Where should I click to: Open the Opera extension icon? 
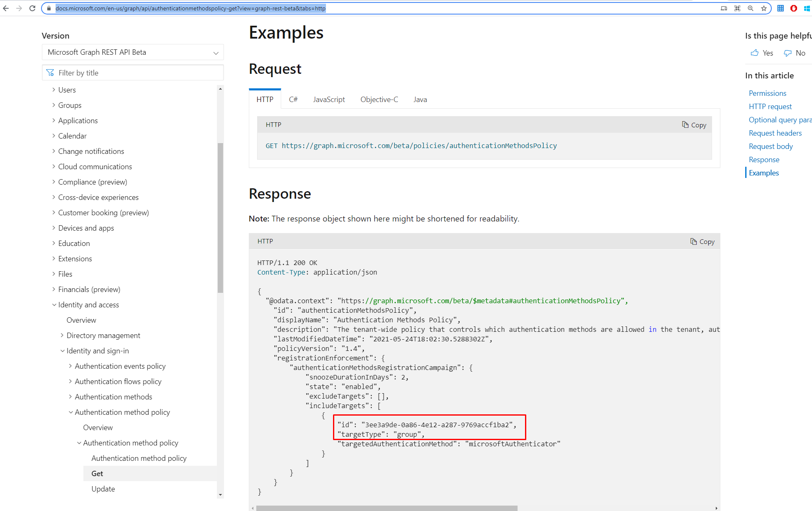794,8
